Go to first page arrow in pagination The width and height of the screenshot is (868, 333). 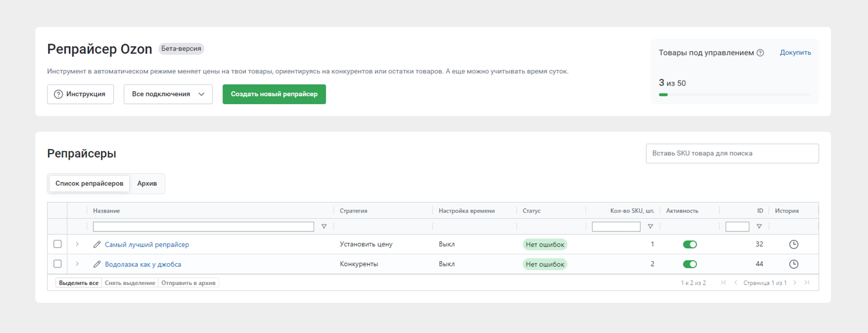tap(723, 283)
